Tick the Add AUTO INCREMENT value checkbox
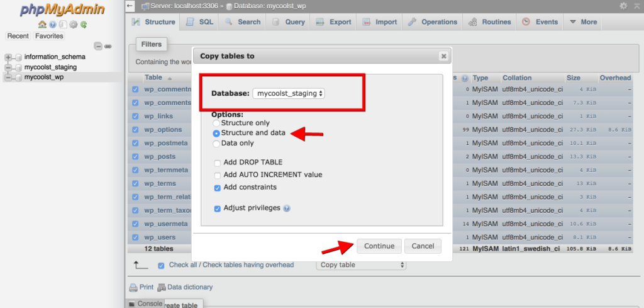The image size is (644, 308). click(218, 174)
